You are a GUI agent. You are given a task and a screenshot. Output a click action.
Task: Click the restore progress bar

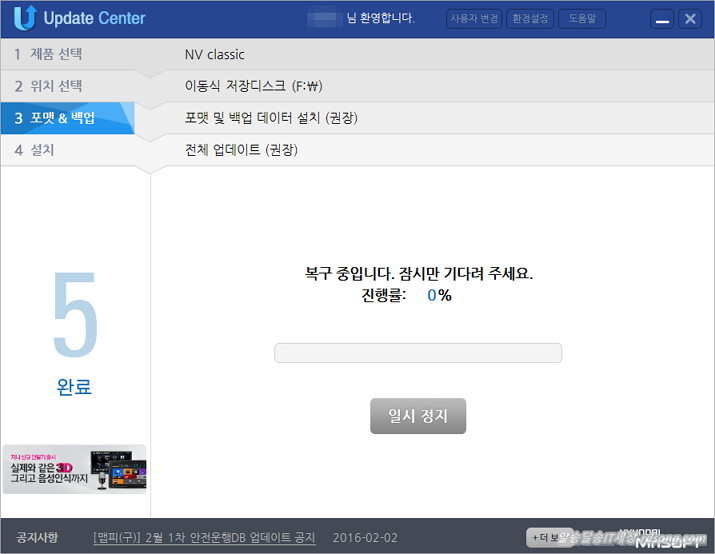418,353
